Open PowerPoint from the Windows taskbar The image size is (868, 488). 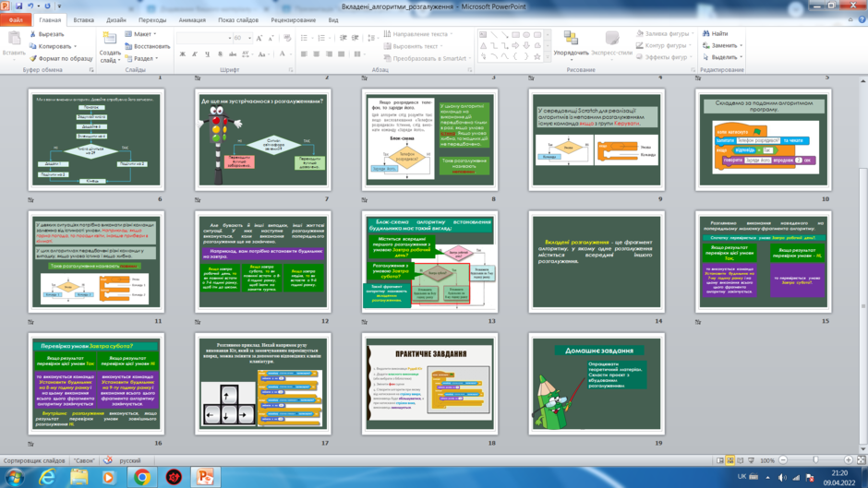tap(205, 477)
